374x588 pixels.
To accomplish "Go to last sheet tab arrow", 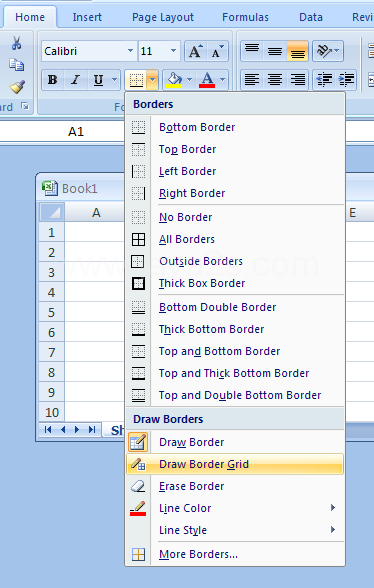I will click(x=92, y=430).
